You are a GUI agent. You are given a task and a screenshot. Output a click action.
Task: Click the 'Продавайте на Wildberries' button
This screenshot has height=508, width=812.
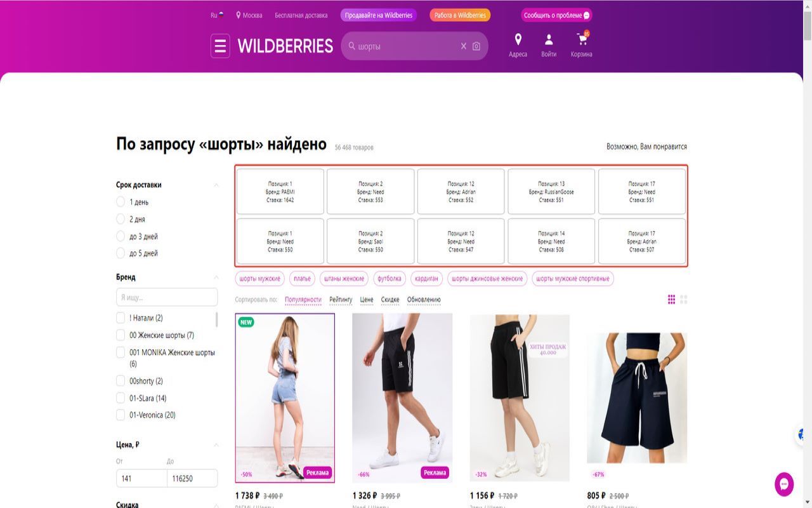[379, 15]
